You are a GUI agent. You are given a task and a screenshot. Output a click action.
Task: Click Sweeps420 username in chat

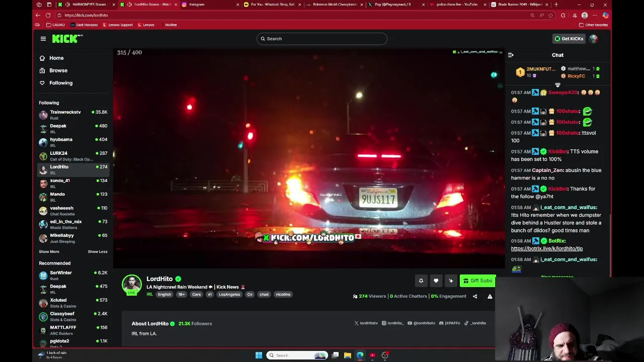(x=563, y=93)
